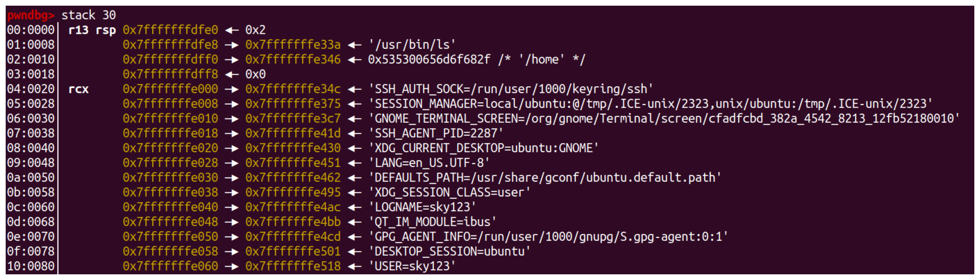Click the 'DESKTOP_SESSION=ubuntu' string
This screenshot has width=980, height=280.
449,251
